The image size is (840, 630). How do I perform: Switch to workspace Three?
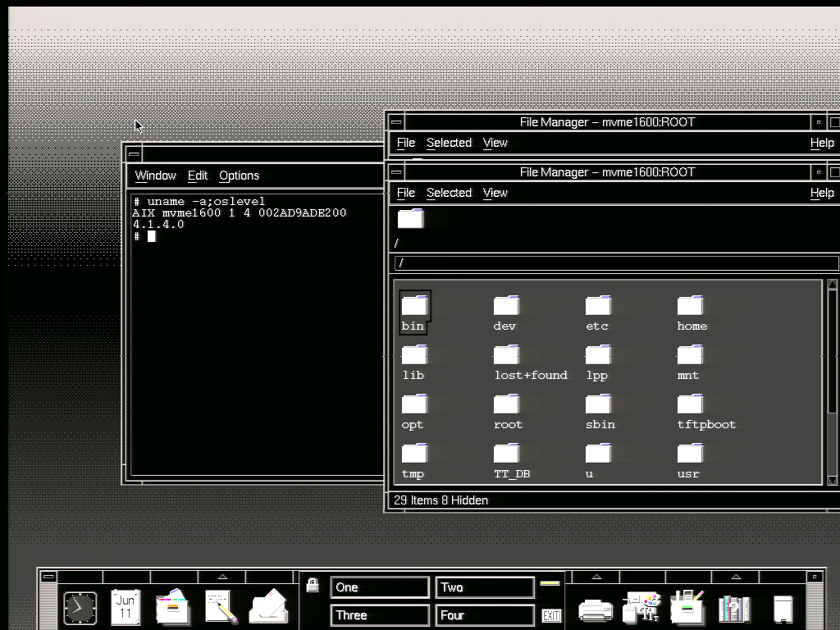tap(380, 615)
